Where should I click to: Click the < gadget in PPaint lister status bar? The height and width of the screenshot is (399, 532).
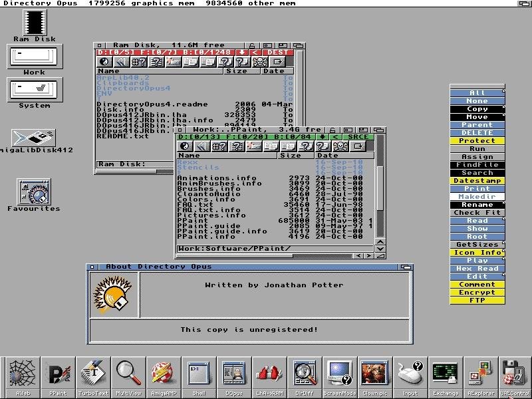click(x=336, y=137)
